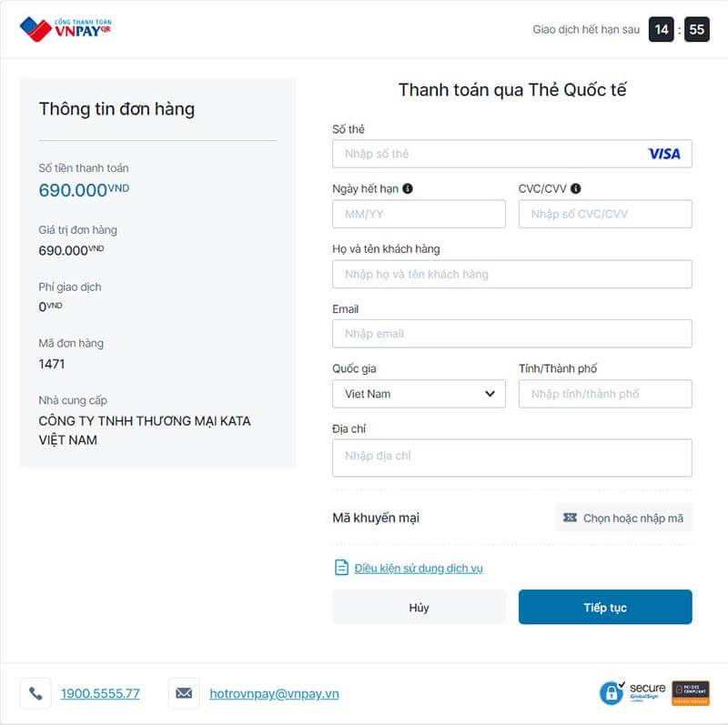Screen dimensions: 728x725
Task: Click the VISA card brand icon
Action: 663,154
